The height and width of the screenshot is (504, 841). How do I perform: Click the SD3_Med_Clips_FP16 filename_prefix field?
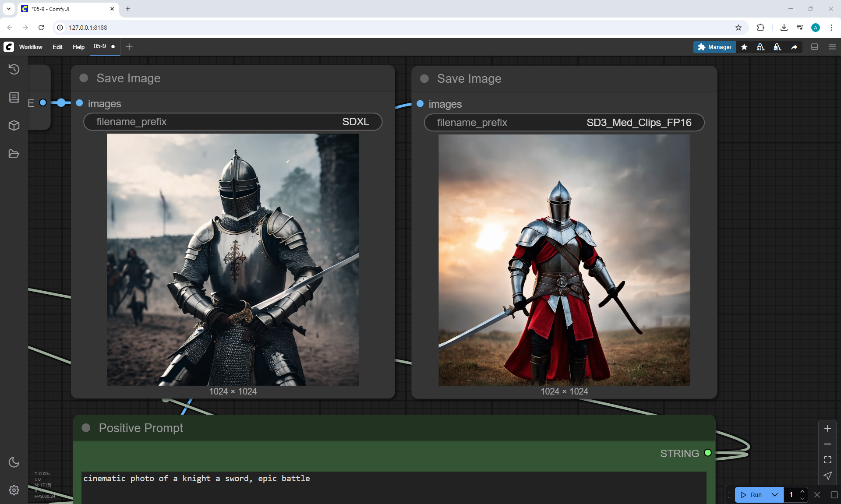tap(564, 123)
